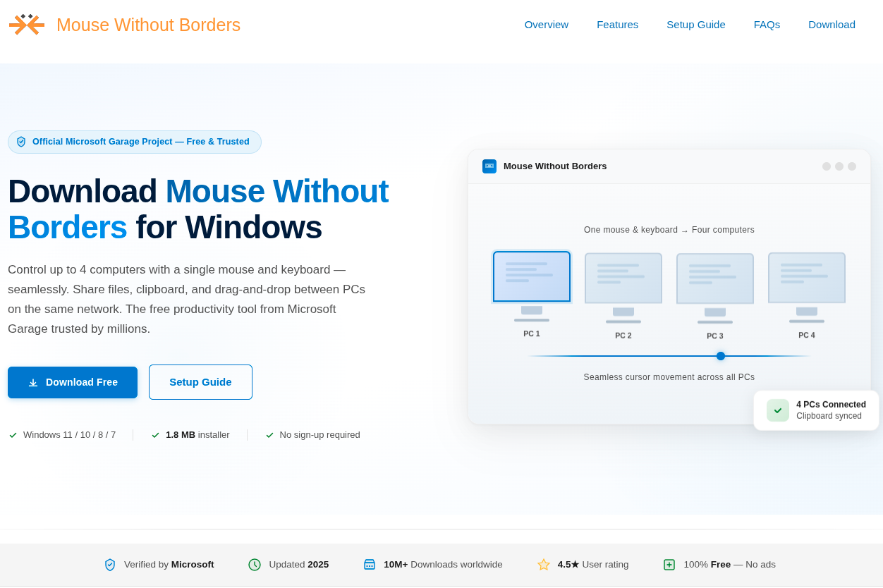Screen dimensions: 883x588
Task: Click the PC 4 label
Action: click(807, 336)
